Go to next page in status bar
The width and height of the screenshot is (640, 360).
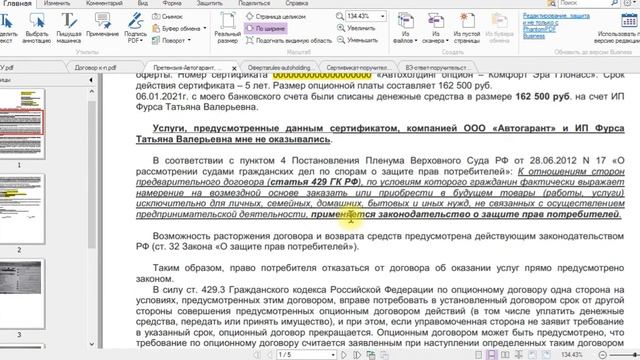click(344, 355)
